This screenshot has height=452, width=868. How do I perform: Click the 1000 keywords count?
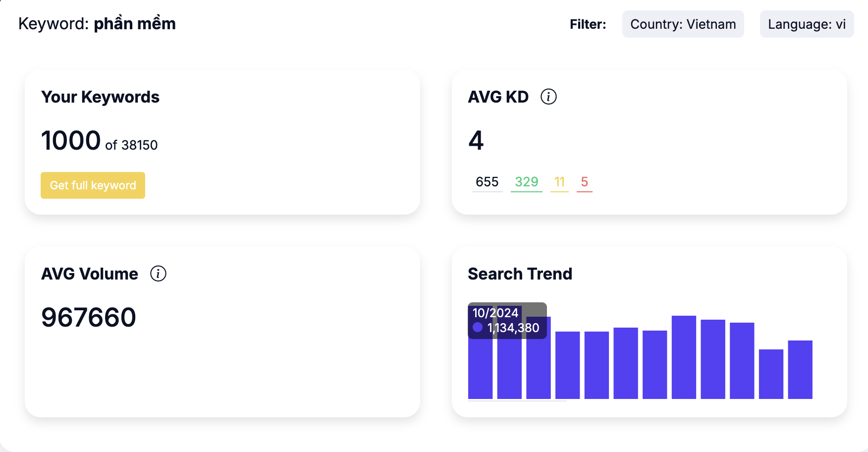(71, 140)
